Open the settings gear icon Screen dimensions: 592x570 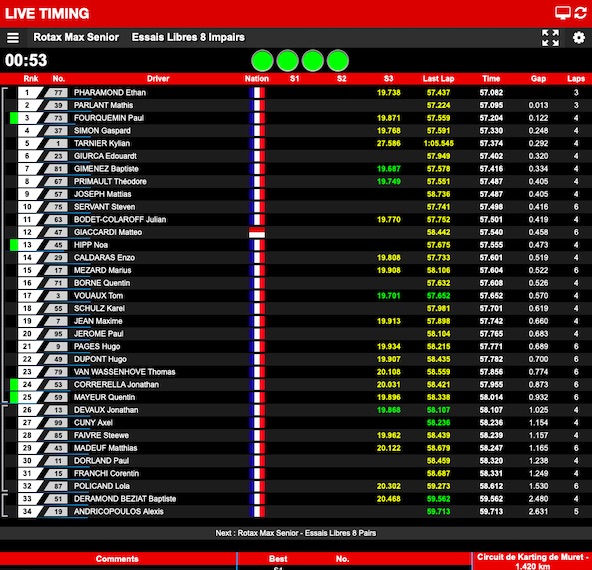pyautogui.click(x=579, y=37)
